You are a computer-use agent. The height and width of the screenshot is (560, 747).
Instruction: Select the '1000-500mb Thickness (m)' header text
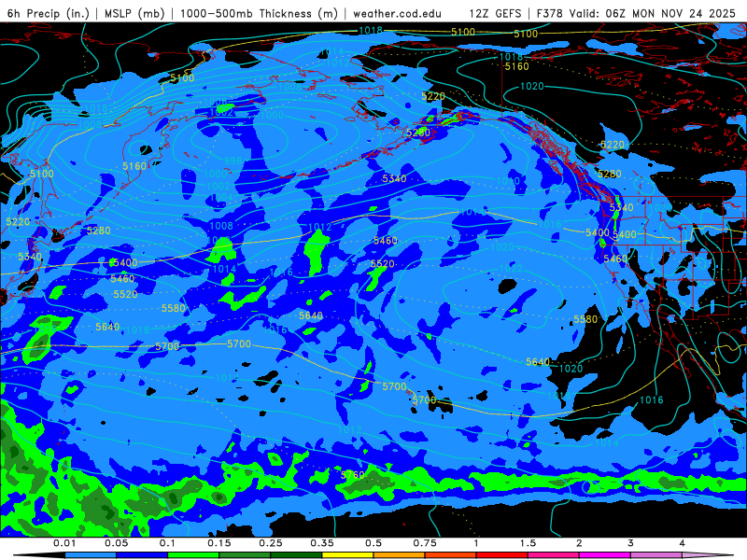coord(259,13)
